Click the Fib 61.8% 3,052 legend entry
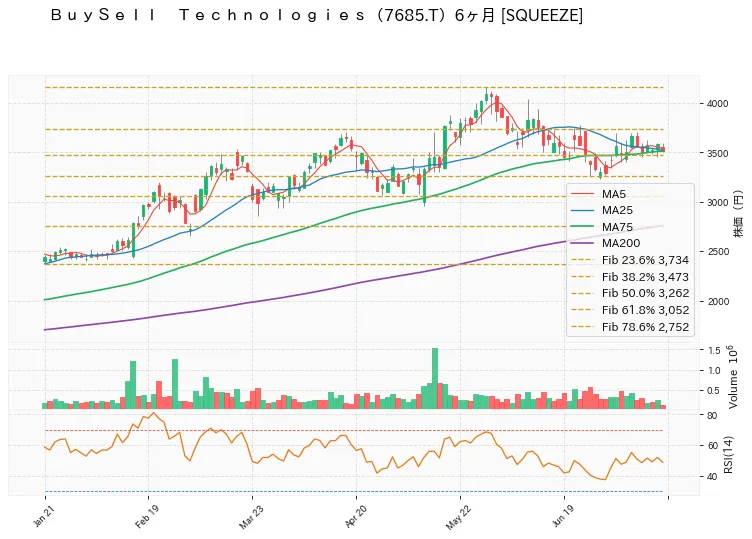This screenshot has height=539, width=752. [x=630, y=310]
